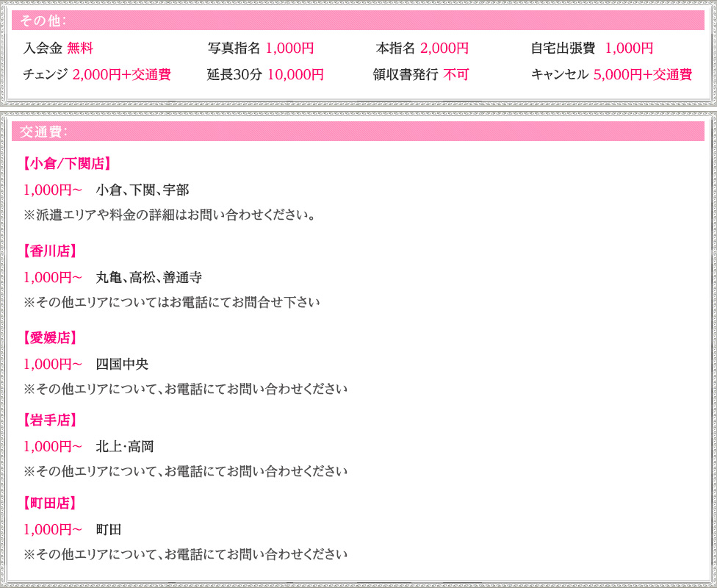Image resolution: width=717 pixels, height=588 pixels.
Task: Select the 入会金 無料 entry
Action: pyautogui.click(x=58, y=49)
